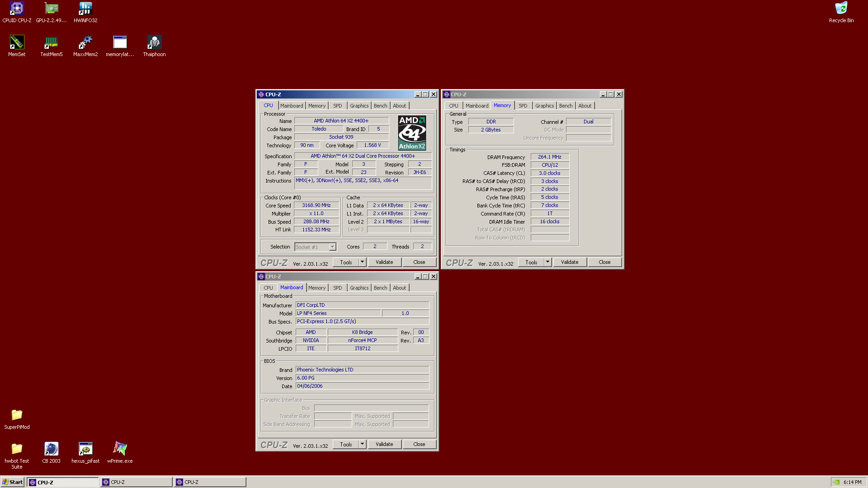
Task: Open the CPUID CPU-Z desktop shortcut
Action: click(x=17, y=12)
